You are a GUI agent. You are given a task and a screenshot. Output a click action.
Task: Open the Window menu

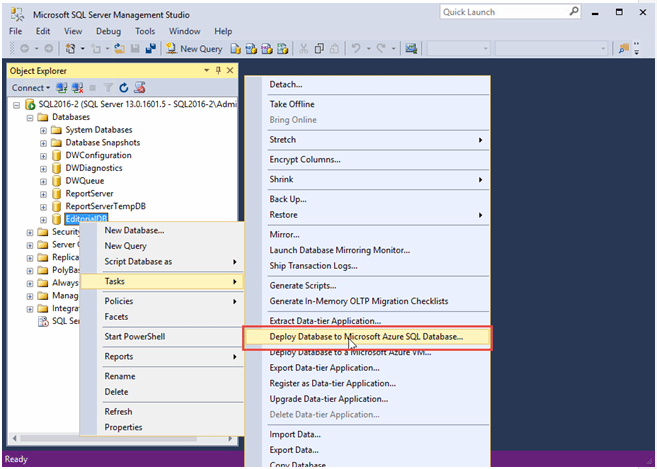point(184,31)
